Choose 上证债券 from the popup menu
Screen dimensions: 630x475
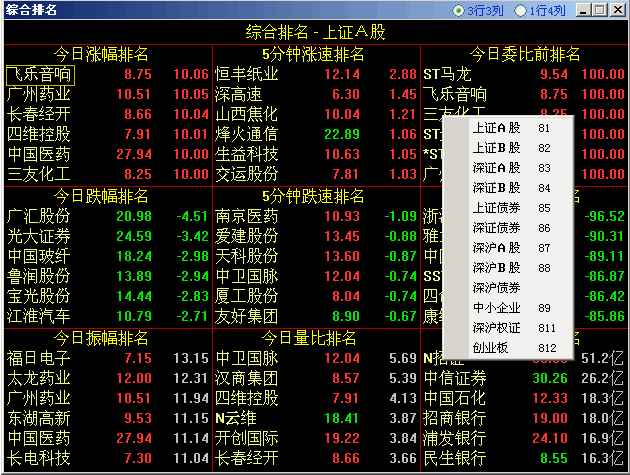click(x=508, y=208)
